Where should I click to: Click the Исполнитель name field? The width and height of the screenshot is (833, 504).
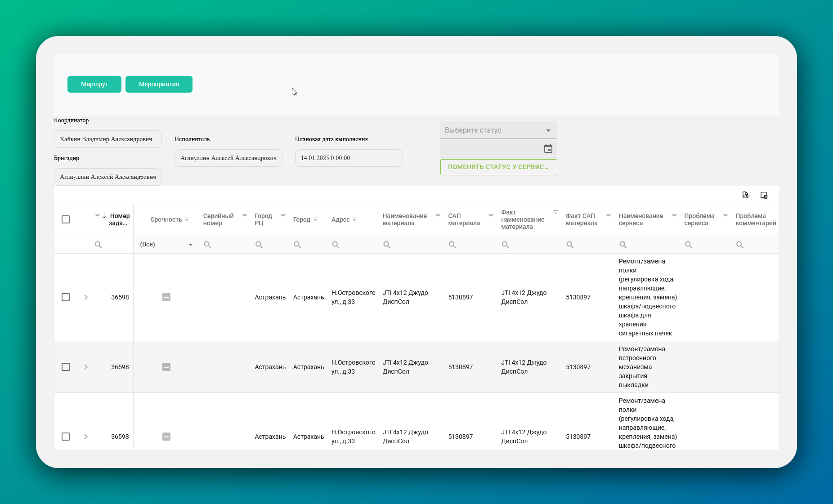pyautogui.click(x=228, y=158)
